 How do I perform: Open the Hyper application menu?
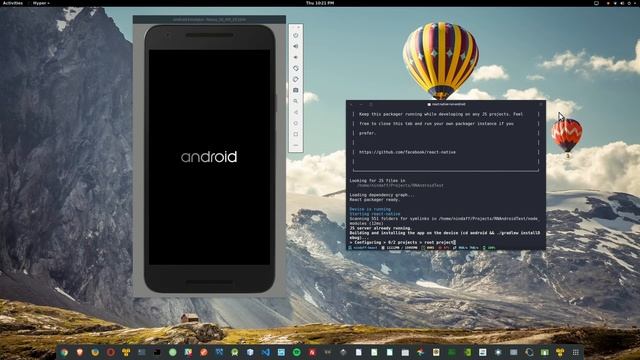click(41, 3)
